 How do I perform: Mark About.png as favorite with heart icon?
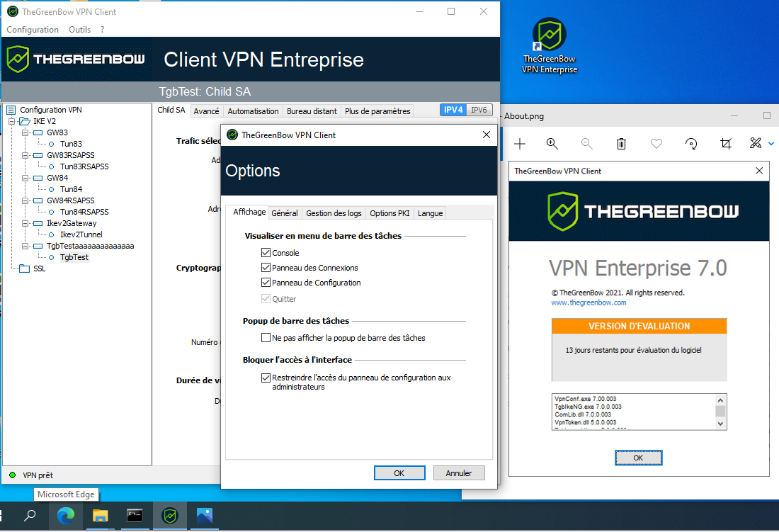(656, 144)
